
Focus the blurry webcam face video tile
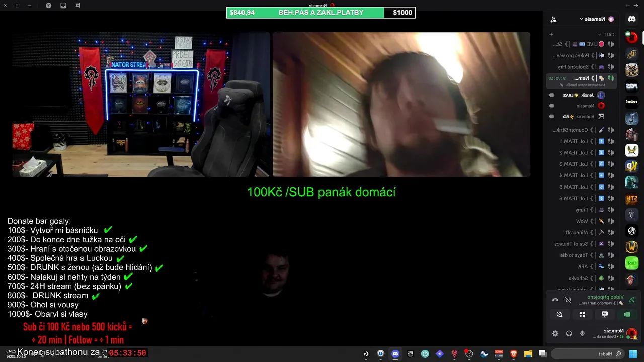[x=401, y=105]
